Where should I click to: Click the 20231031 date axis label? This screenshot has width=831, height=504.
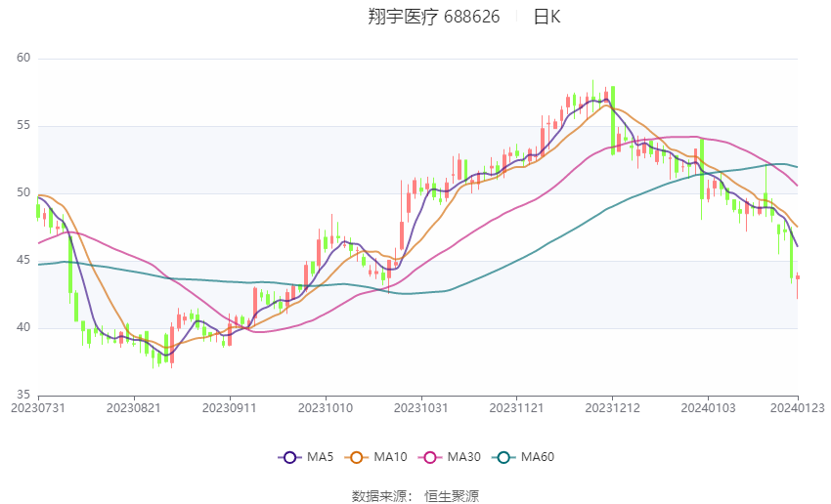420,408
